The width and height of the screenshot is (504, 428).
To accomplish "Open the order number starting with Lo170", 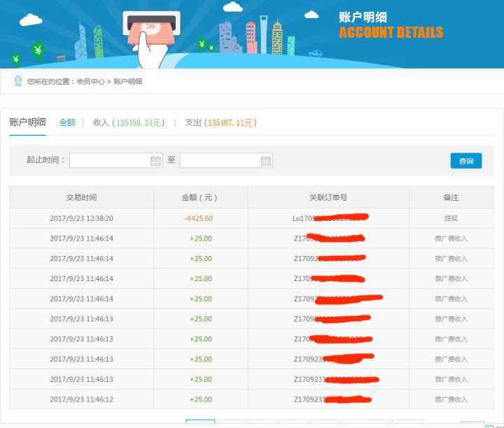I will tap(328, 218).
